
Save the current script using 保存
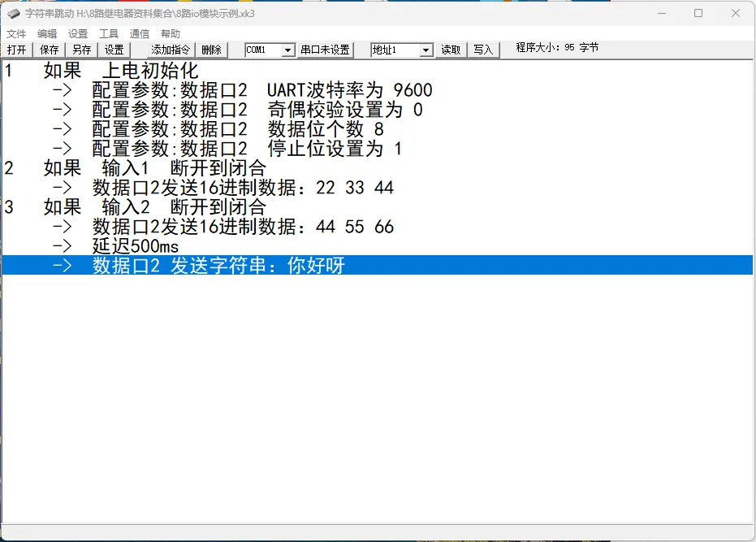coord(49,50)
